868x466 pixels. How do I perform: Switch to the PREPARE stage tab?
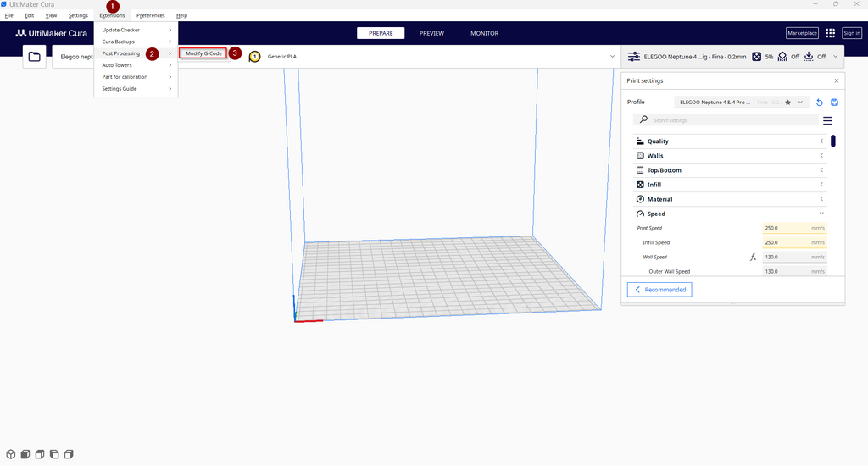point(381,33)
